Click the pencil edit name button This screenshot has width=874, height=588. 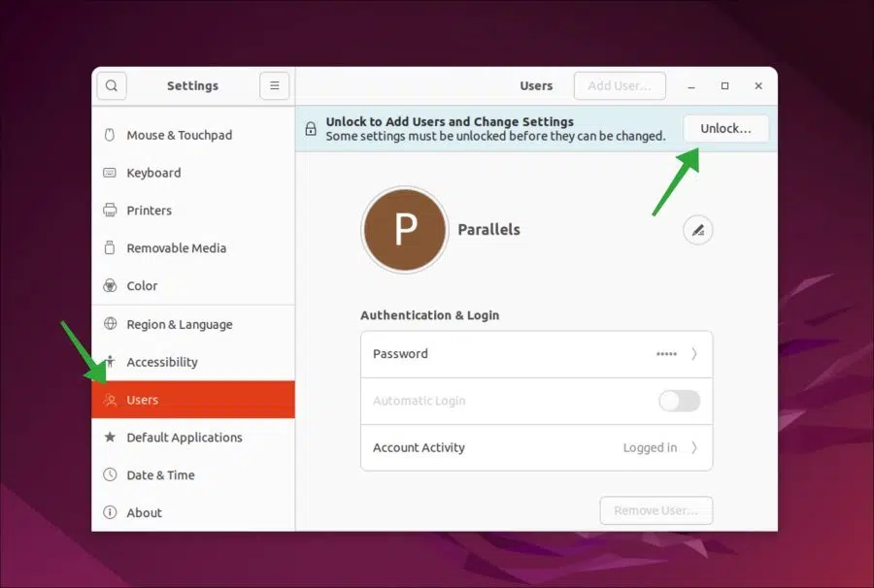click(x=698, y=230)
